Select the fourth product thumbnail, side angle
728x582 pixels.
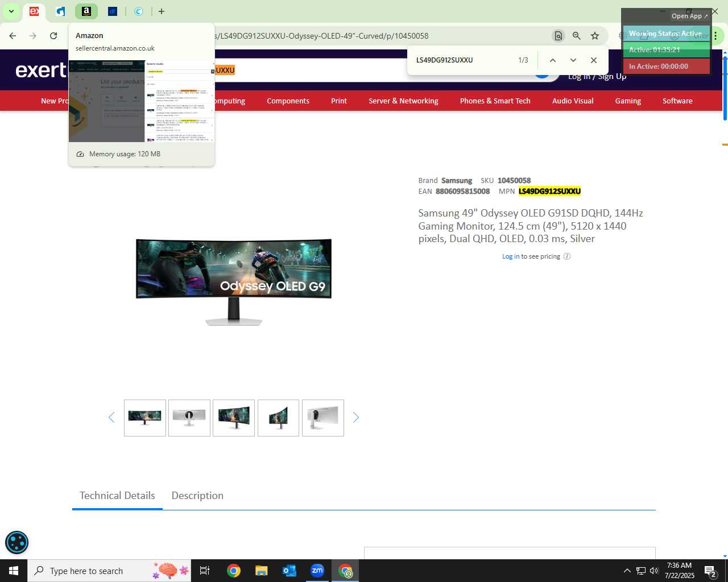(x=278, y=418)
